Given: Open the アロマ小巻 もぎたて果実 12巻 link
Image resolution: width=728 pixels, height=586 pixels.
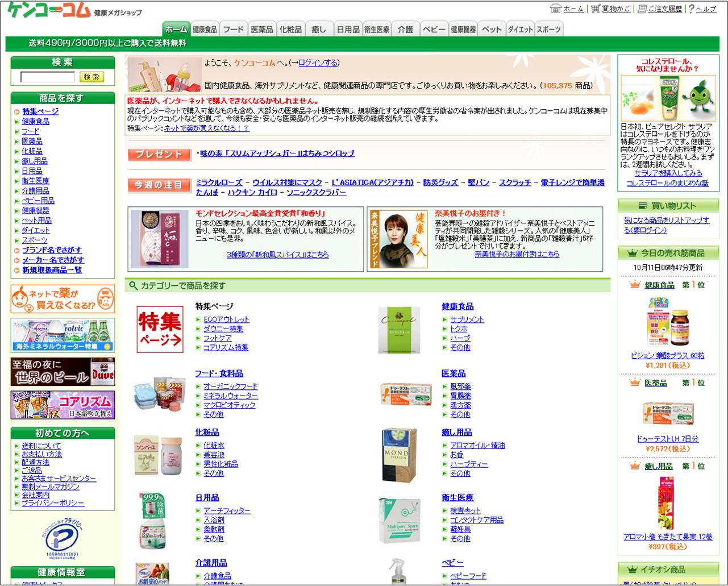Looking at the screenshot, I should point(668,537).
